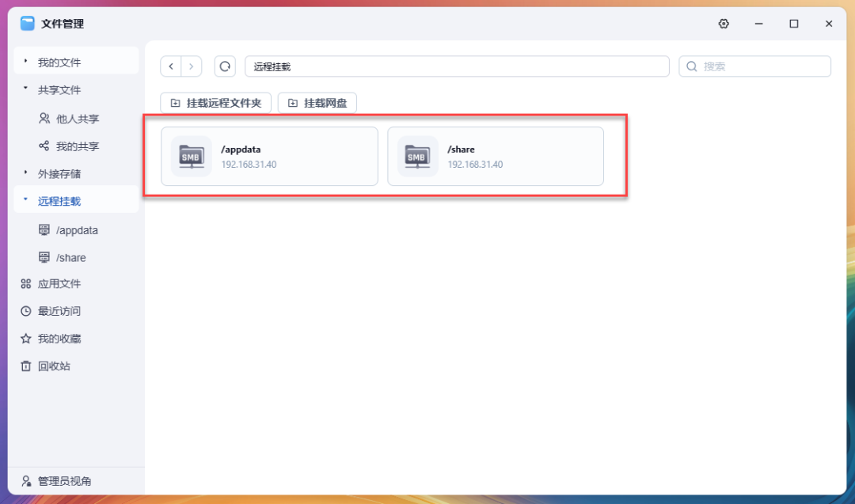Click the 管理员视角 user icon

(25, 481)
